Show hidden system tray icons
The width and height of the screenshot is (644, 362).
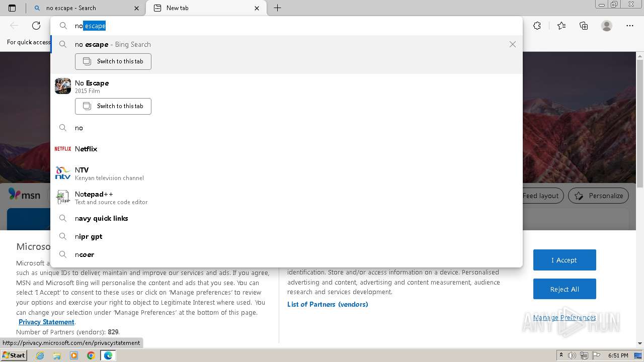pyautogui.click(x=561, y=355)
